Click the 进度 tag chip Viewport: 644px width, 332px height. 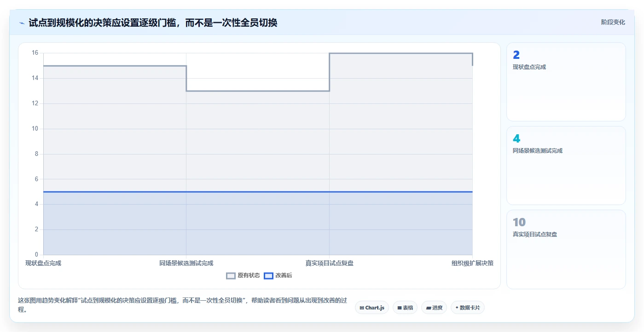pos(434,308)
